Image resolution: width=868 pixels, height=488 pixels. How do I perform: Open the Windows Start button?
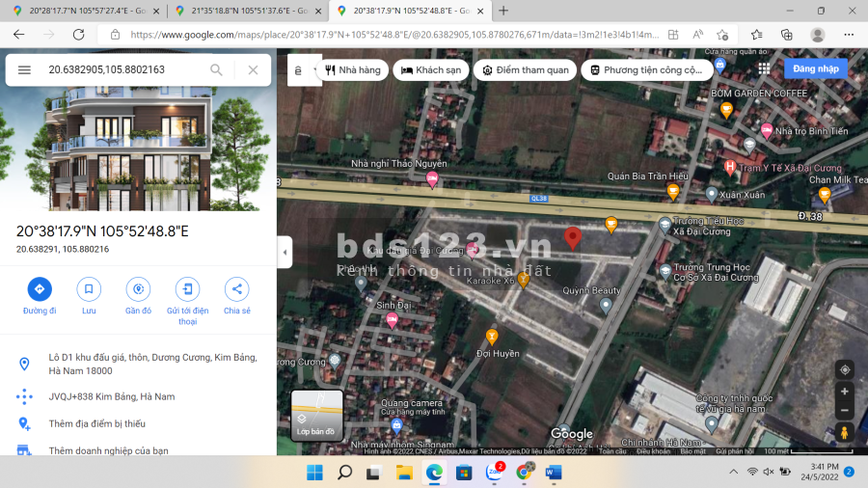tap(314, 473)
